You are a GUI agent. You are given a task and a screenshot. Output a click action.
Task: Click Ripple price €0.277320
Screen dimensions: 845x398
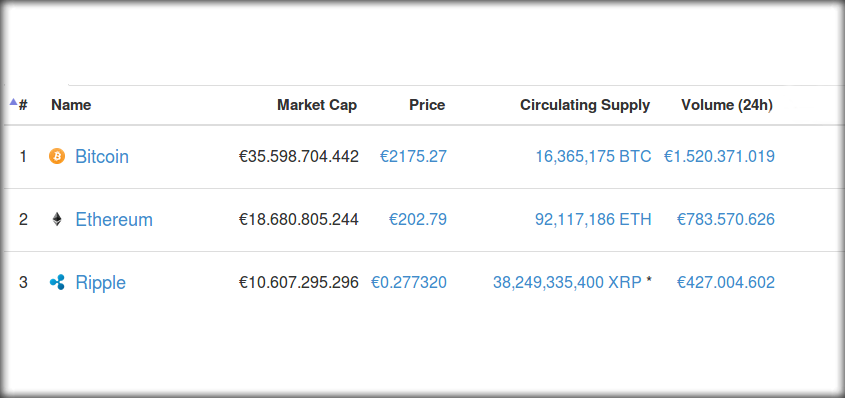408,282
